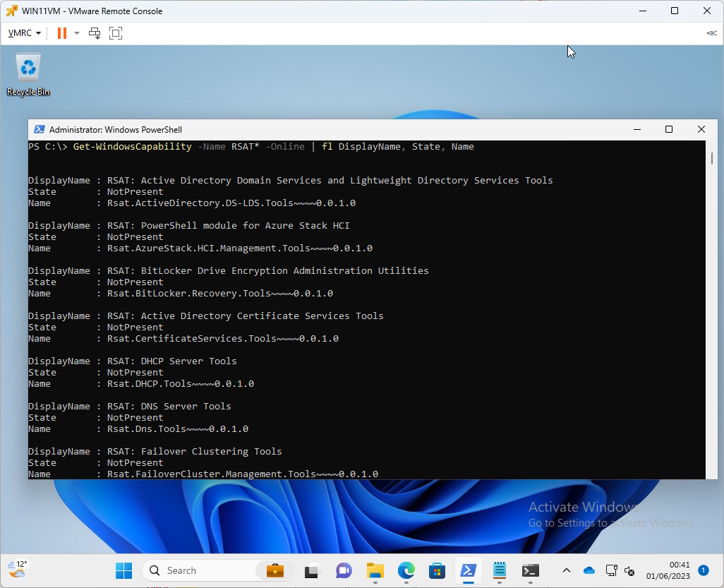Open the notification badge showing 1

pyautogui.click(x=704, y=570)
